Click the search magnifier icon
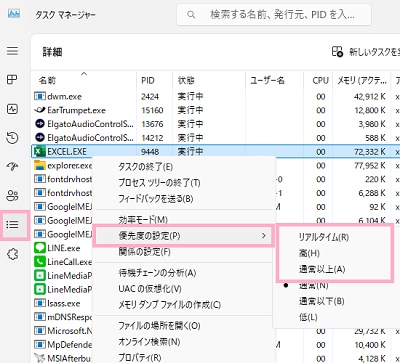 click(x=191, y=15)
